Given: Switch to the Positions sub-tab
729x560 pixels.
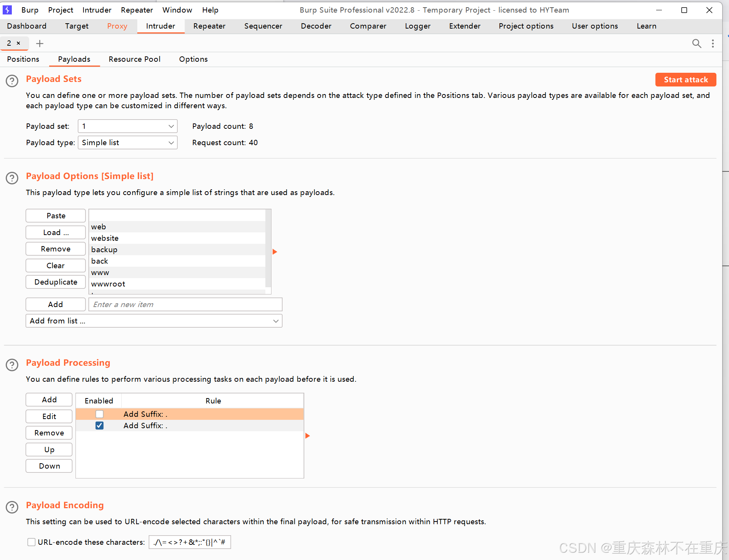Looking at the screenshot, I should (x=23, y=59).
